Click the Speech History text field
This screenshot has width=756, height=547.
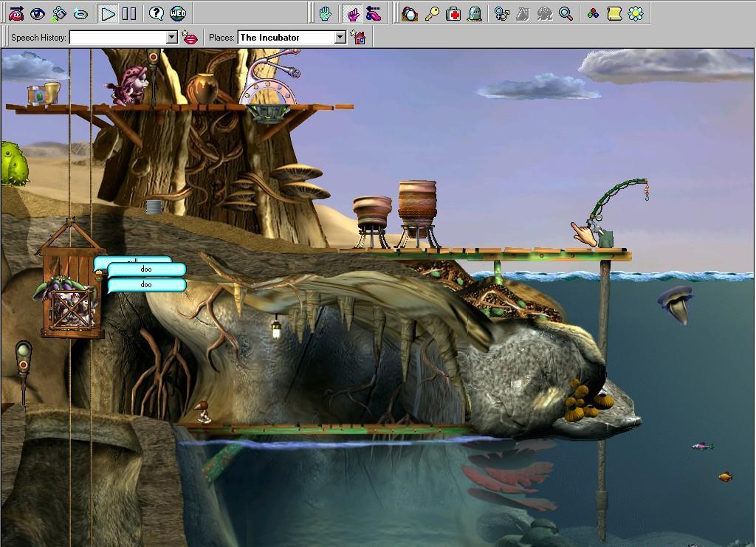[x=117, y=37]
